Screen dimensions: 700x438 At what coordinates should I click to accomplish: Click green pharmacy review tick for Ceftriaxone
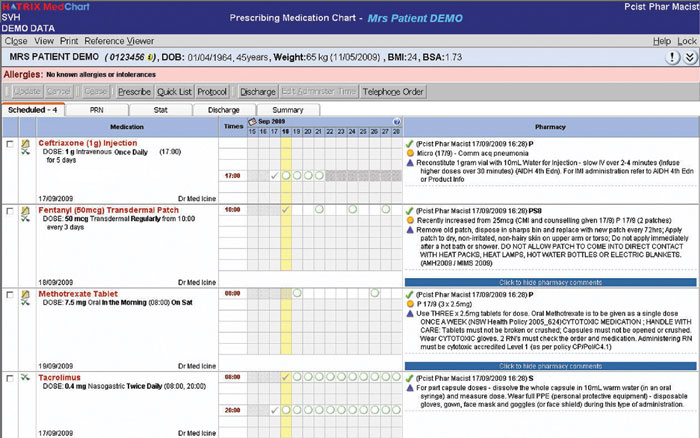410,144
